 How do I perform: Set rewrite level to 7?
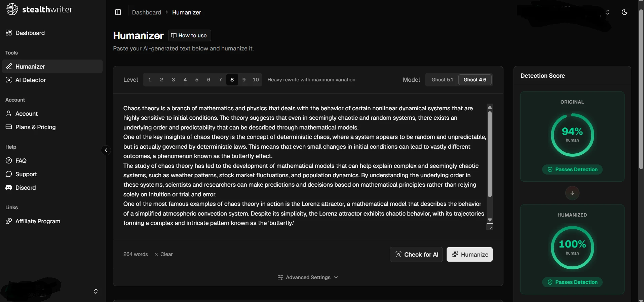tap(220, 80)
